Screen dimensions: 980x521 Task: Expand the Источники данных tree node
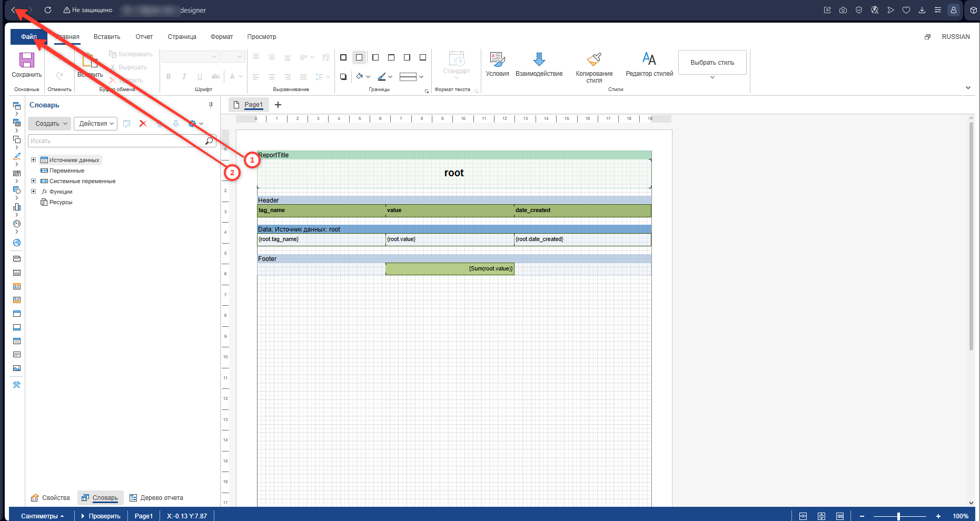[33, 160]
